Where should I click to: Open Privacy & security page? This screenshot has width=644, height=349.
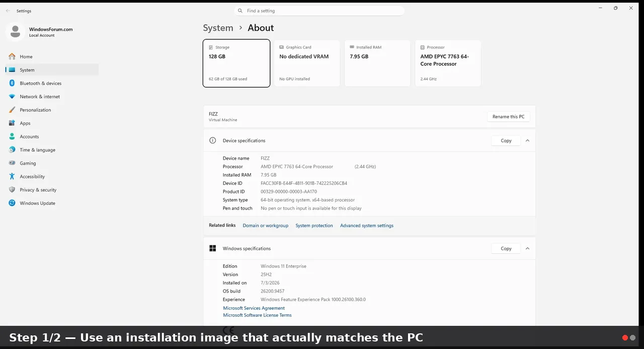52,190
